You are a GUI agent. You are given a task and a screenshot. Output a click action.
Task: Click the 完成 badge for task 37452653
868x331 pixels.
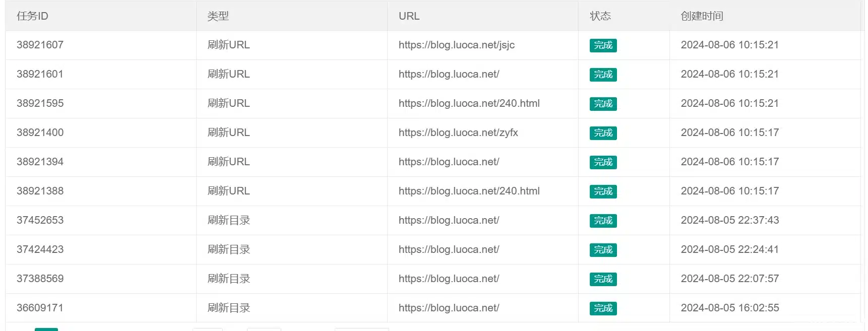click(x=603, y=221)
